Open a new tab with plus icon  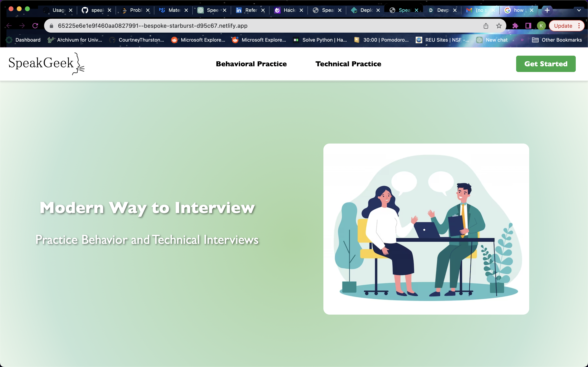click(547, 10)
